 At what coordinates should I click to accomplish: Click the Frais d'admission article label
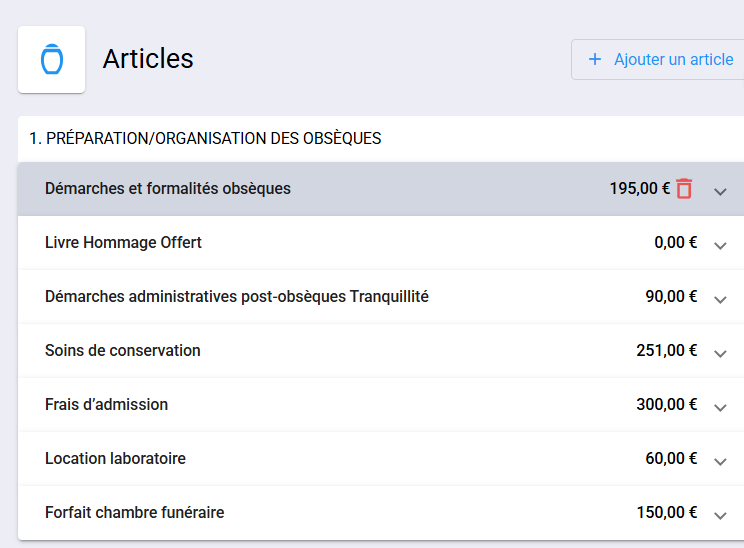106,404
